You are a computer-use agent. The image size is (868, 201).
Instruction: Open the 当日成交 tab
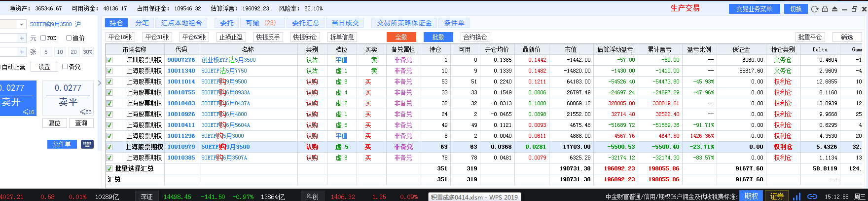[x=345, y=23]
